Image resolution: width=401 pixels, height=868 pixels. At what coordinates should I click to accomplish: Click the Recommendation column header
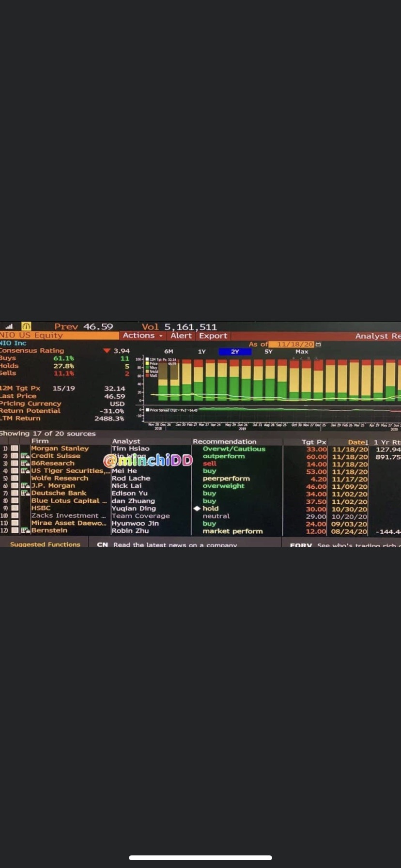pos(225,441)
